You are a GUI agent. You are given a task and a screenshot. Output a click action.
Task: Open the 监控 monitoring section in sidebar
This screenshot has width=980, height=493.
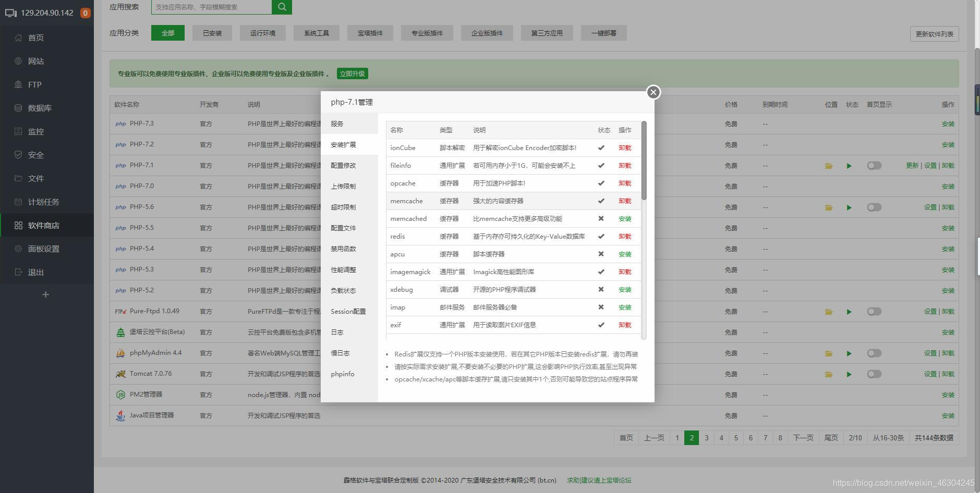[x=35, y=131]
